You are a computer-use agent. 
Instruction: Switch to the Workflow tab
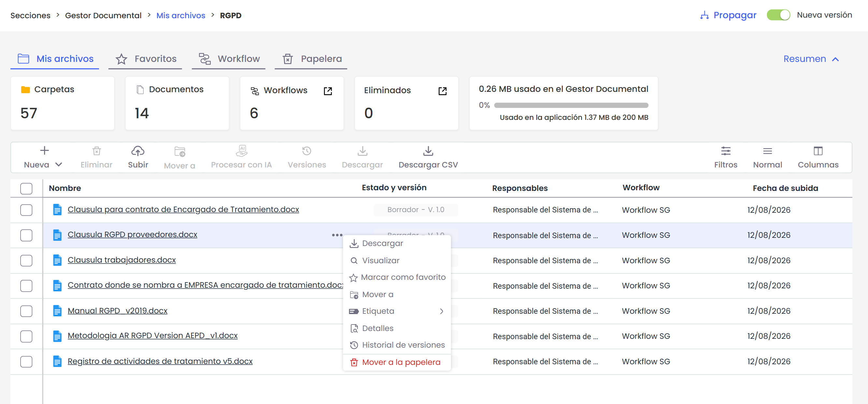coord(229,59)
